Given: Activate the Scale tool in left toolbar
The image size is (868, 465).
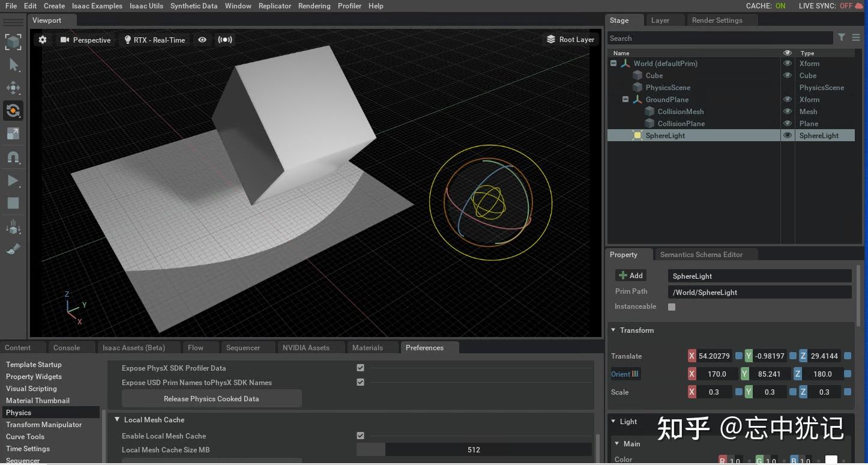Looking at the screenshot, I should (x=13, y=133).
